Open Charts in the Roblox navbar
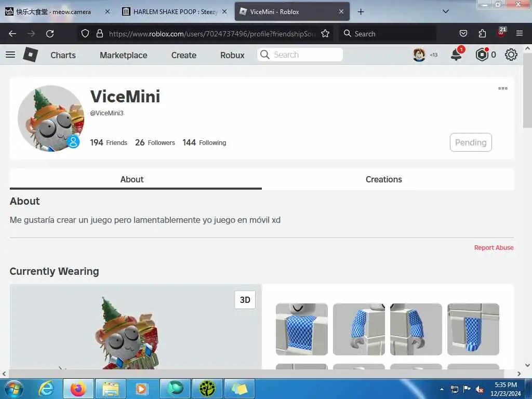 pyautogui.click(x=63, y=55)
